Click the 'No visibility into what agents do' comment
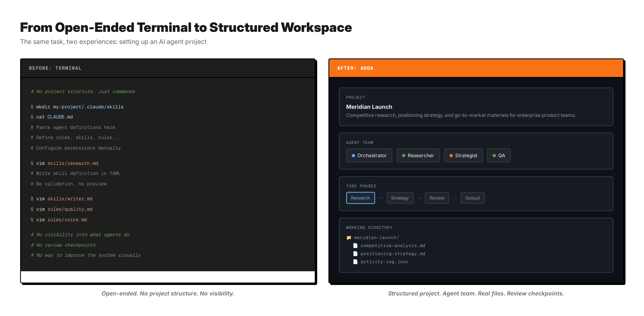This screenshot has height=316, width=644. point(80,235)
